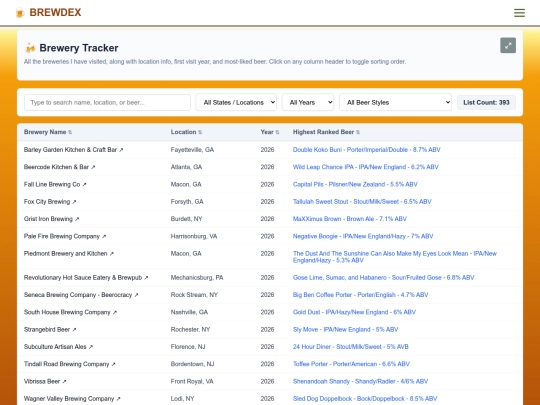540x405 pixels.
Task: Click the Mechanicsburg, PA location cell
Action: tap(197, 278)
